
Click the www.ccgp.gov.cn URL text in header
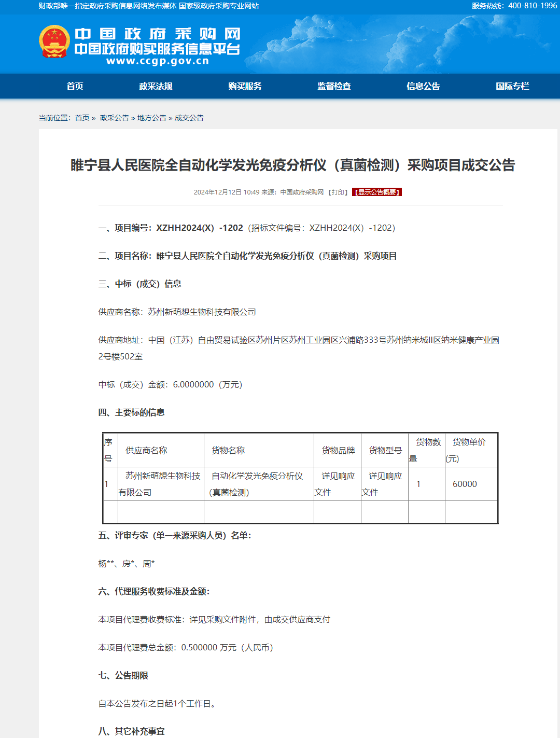[x=157, y=61]
